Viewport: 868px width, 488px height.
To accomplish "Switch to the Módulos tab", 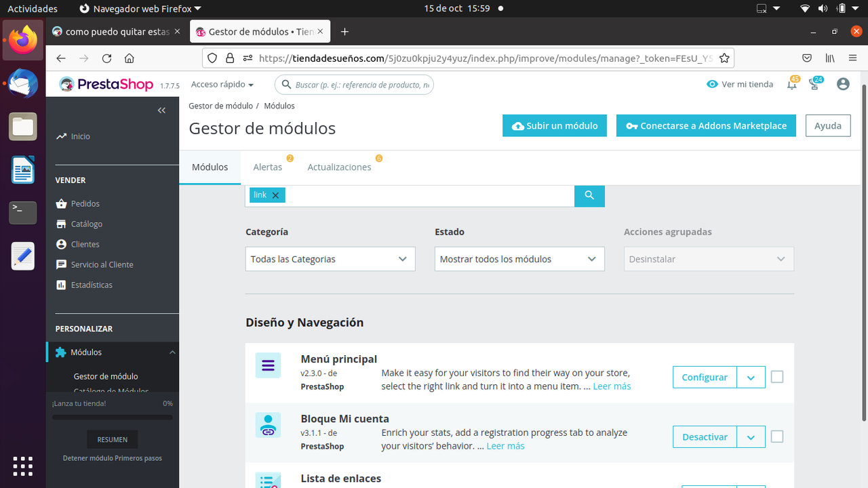I will 210,167.
